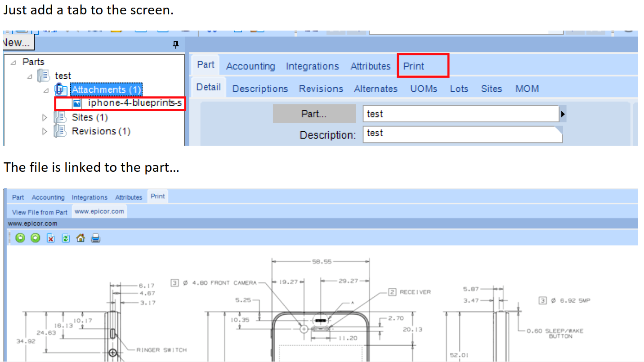
Task: Click the 6.92 5MP label on the blueprint
Action: coord(574,300)
